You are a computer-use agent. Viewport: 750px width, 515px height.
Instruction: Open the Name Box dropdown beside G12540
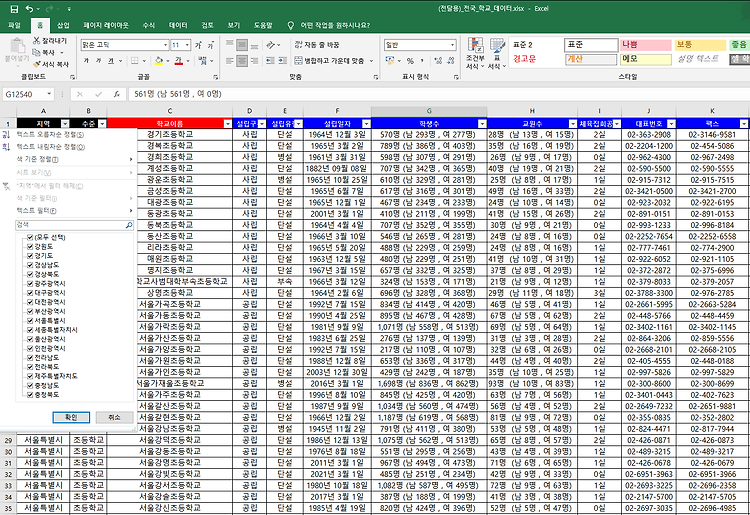(49, 94)
